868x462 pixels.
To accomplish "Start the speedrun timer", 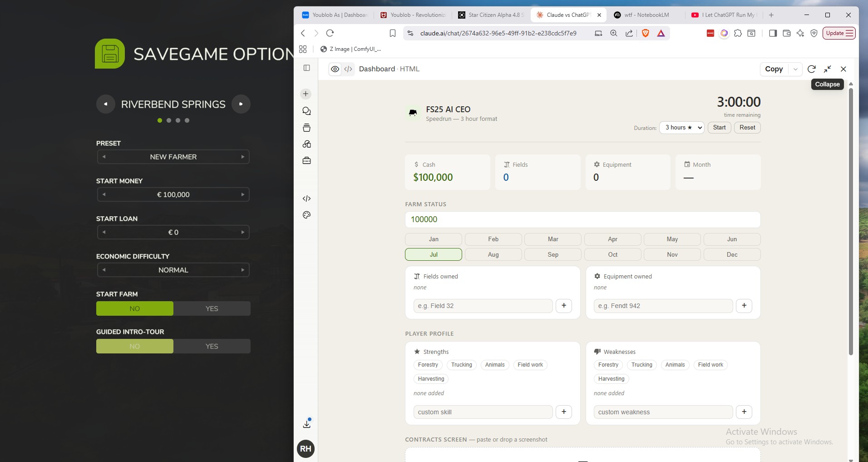I will 719,128.
